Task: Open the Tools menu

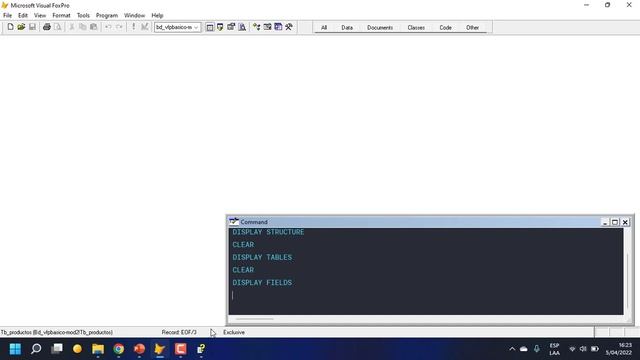Action: [83, 16]
